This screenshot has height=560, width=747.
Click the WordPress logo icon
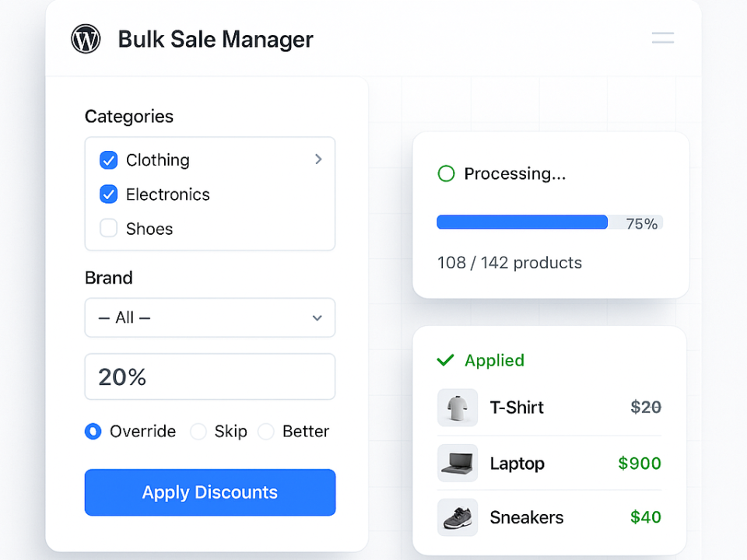(x=86, y=38)
